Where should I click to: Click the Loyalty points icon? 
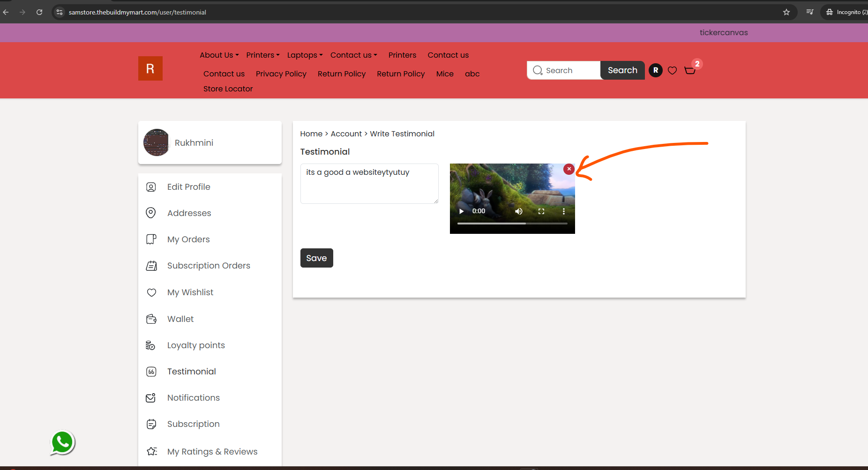(x=150, y=345)
